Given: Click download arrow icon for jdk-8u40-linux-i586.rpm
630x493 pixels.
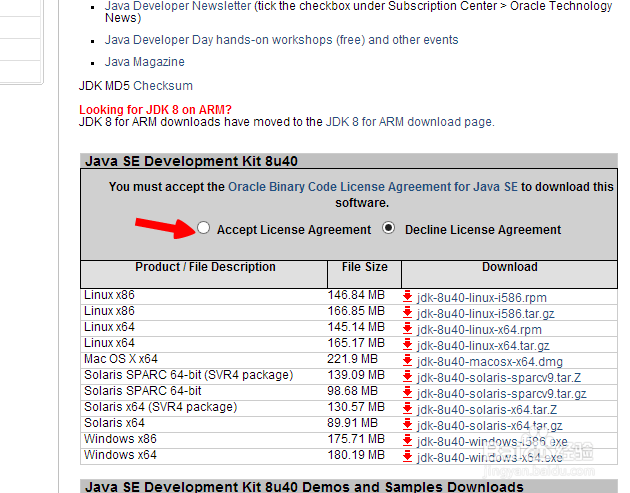Looking at the screenshot, I should (407, 297).
